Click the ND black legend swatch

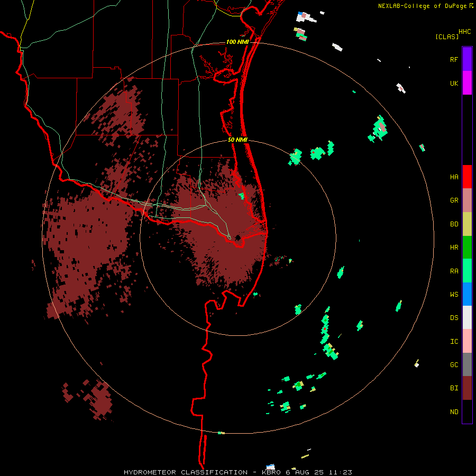(467, 411)
